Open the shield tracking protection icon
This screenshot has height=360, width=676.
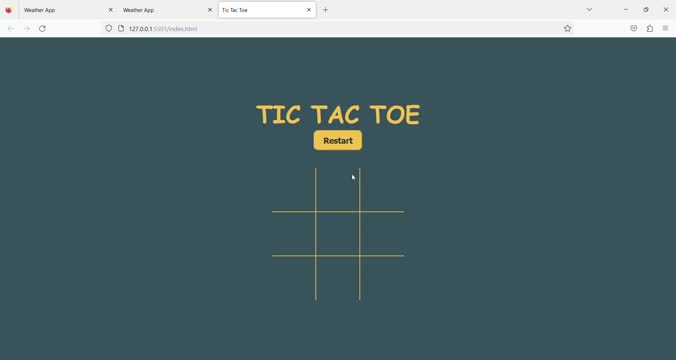tap(109, 28)
